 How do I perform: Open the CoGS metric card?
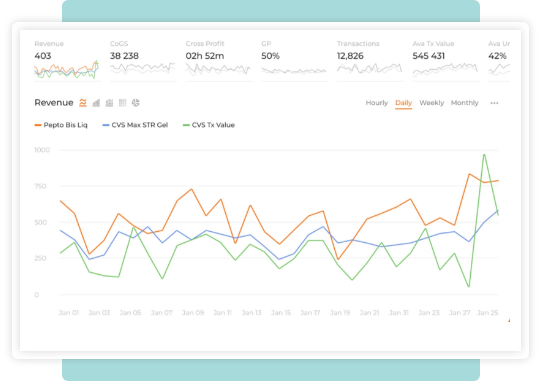143,61
